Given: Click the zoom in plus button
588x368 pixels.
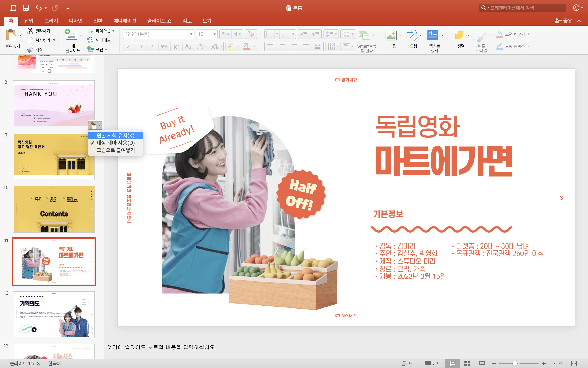Looking at the screenshot, I should coord(544,363).
